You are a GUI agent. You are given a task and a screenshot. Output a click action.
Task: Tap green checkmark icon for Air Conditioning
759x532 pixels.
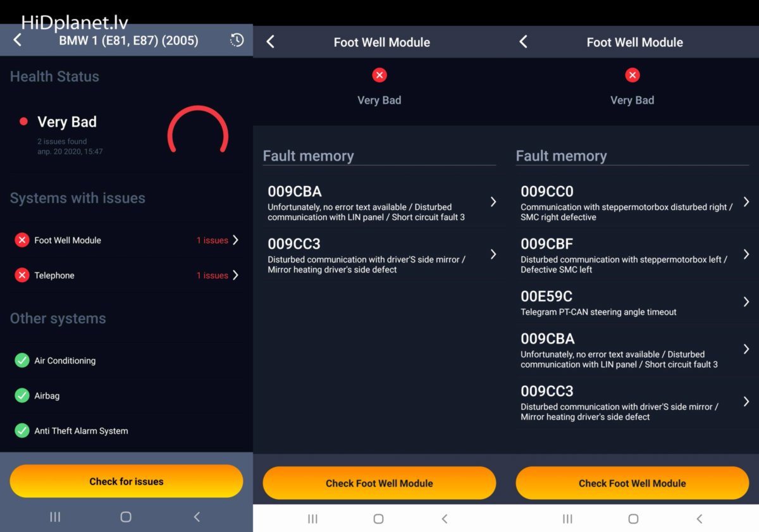pyautogui.click(x=22, y=361)
